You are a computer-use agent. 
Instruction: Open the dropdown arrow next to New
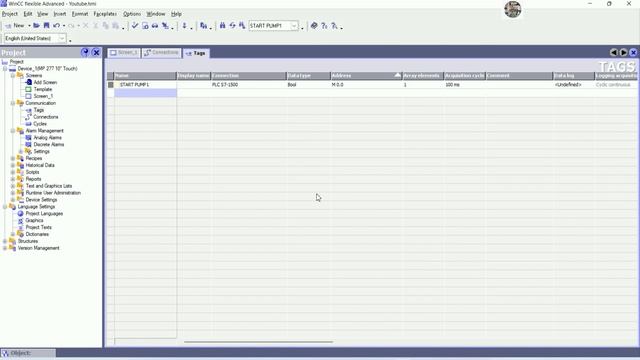pyautogui.click(x=29, y=26)
